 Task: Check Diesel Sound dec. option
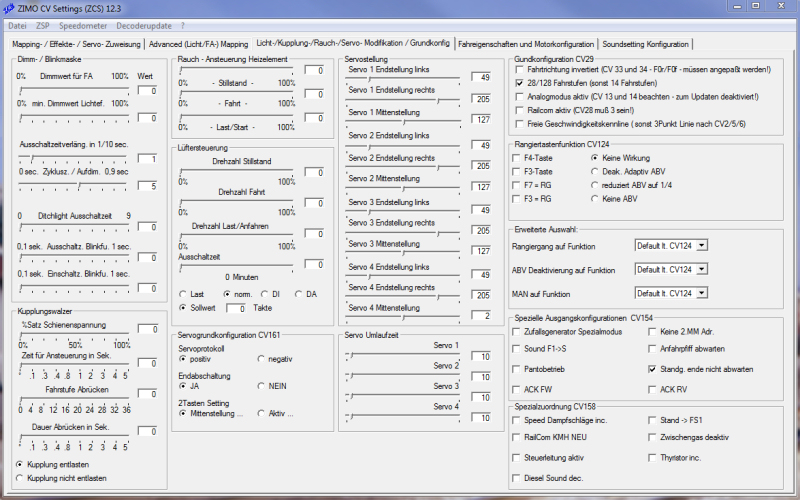click(x=516, y=479)
